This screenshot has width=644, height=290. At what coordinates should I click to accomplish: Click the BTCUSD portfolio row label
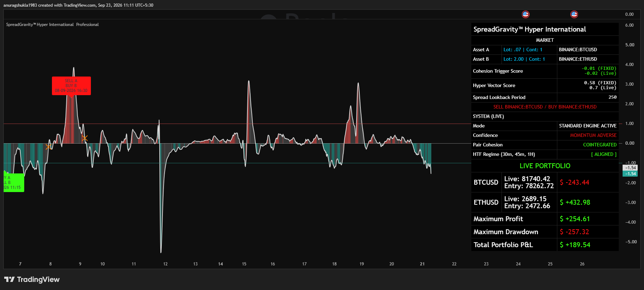coord(486,183)
